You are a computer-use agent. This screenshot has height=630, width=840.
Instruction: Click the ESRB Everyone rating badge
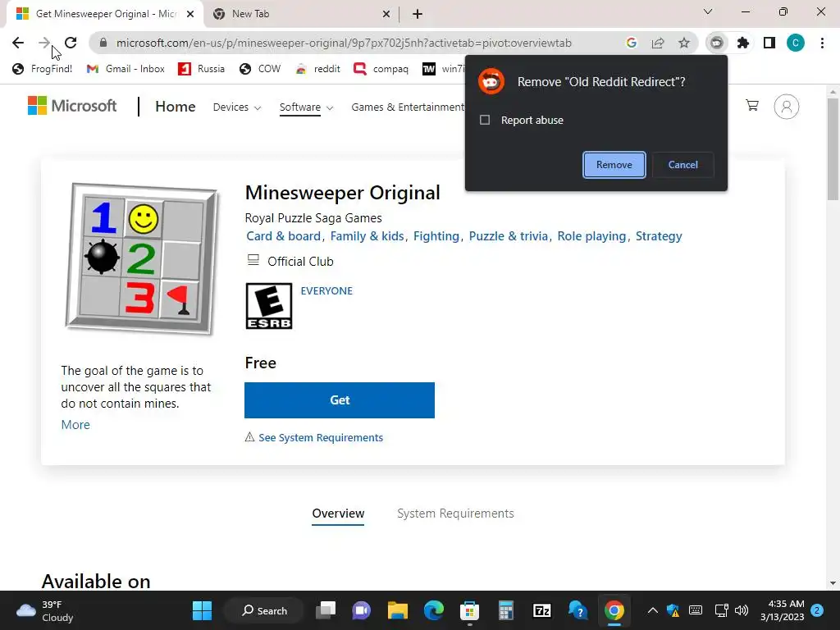pos(269,306)
